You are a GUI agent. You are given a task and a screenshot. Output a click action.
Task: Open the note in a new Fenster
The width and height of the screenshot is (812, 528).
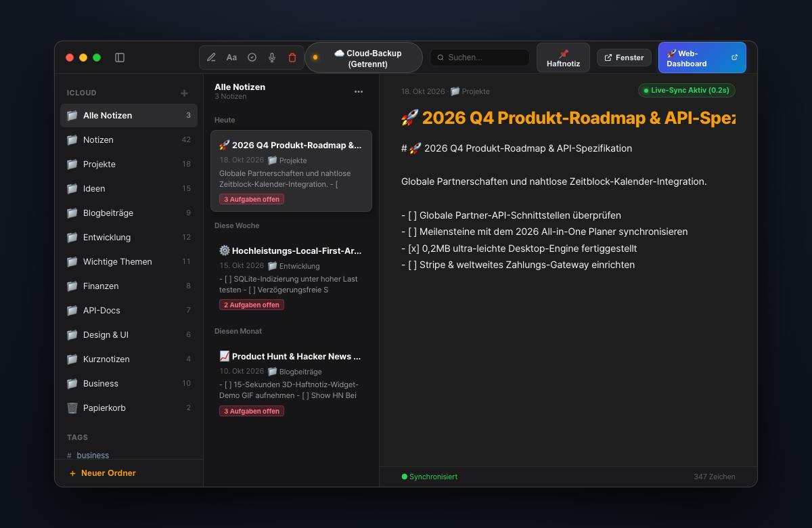[624, 58]
